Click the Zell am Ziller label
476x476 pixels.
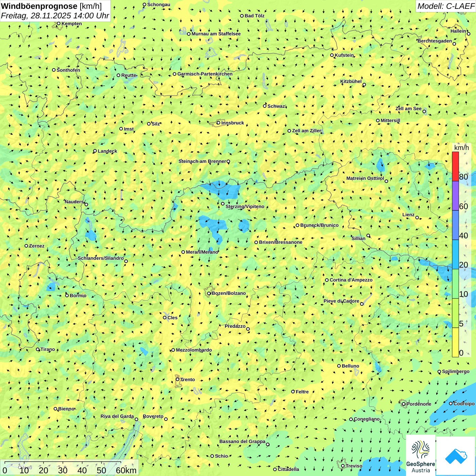(x=306, y=131)
